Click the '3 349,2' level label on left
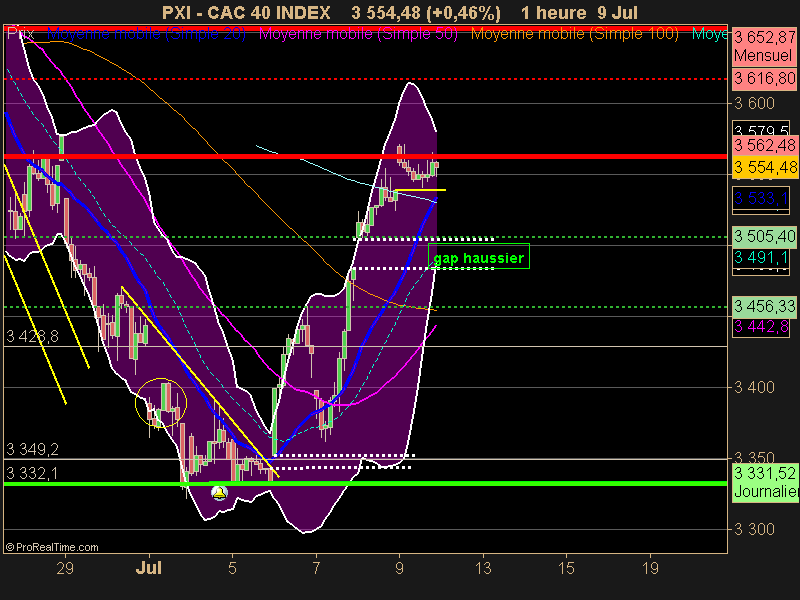Image resolution: width=800 pixels, height=600 pixels. point(32,449)
